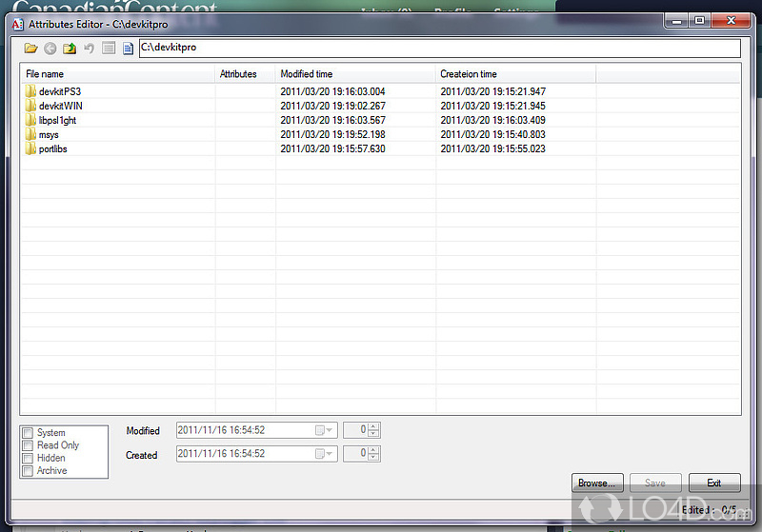762x532 pixels.
Task: Increase Created milliseconds spinner value
Action: point(373,450)
